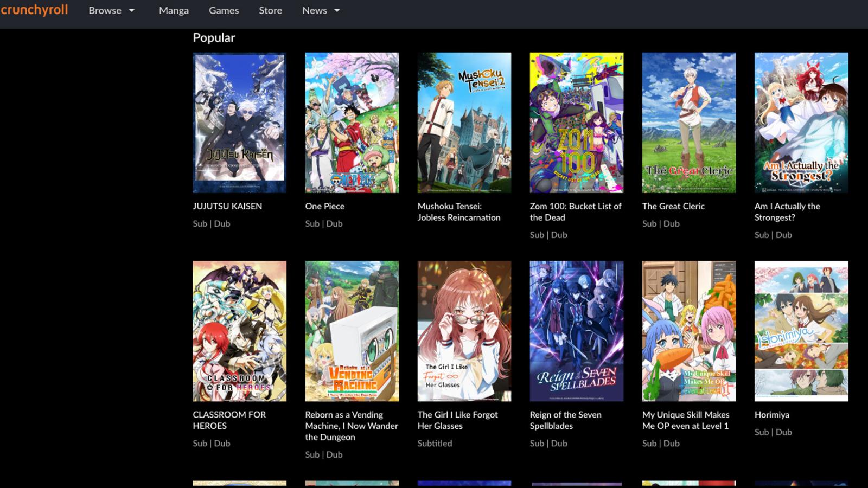Click the Popular section heading
Viewport: 868px width, 488px height.
tap(214, 37)
